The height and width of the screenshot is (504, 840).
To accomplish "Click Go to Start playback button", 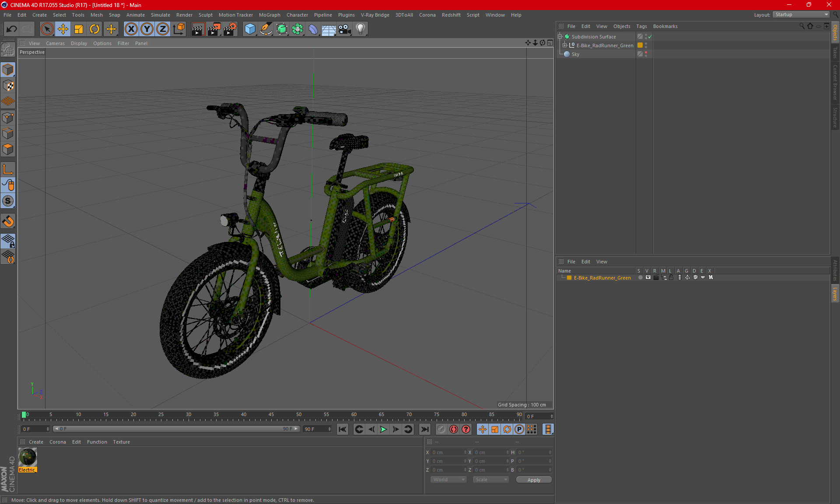I will [343, 429].
